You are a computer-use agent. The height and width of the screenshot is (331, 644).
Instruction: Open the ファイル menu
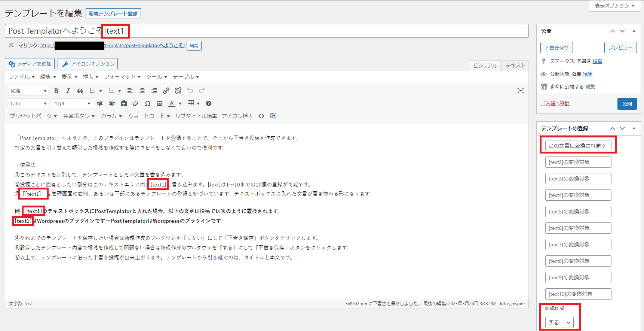click(x=22, y=77)
